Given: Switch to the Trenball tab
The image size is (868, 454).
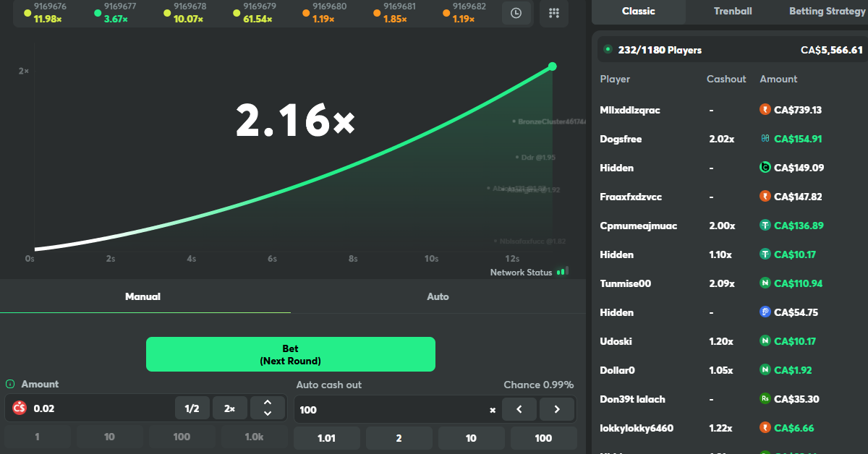Looking at the screenshot, I should tap(733, 12).
